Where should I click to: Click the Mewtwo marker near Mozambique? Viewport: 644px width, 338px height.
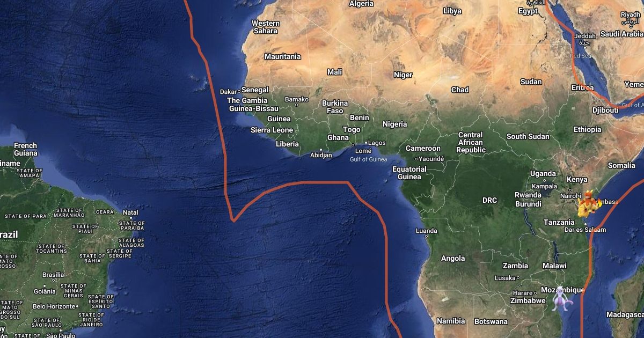[561, 298]
